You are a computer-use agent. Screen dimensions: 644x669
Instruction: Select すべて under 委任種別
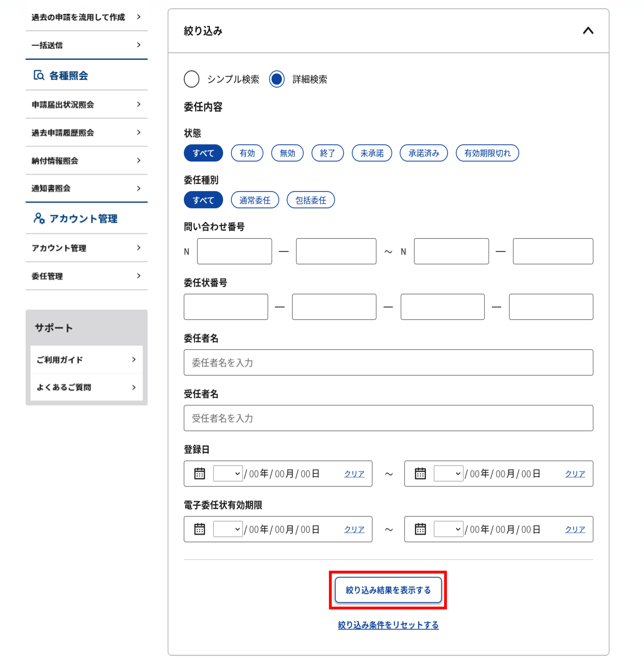pos(203,200)
